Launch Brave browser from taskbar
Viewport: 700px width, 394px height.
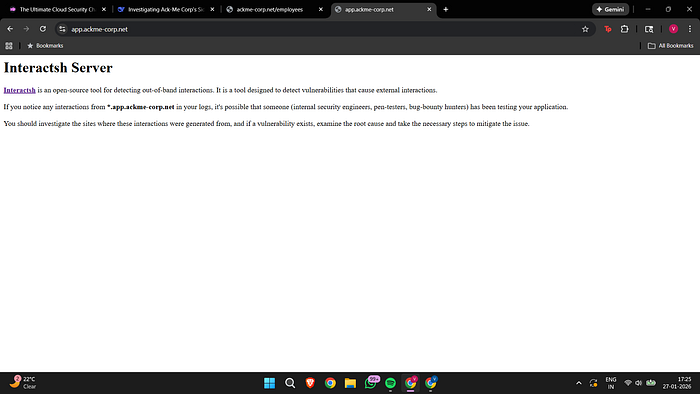310,383
